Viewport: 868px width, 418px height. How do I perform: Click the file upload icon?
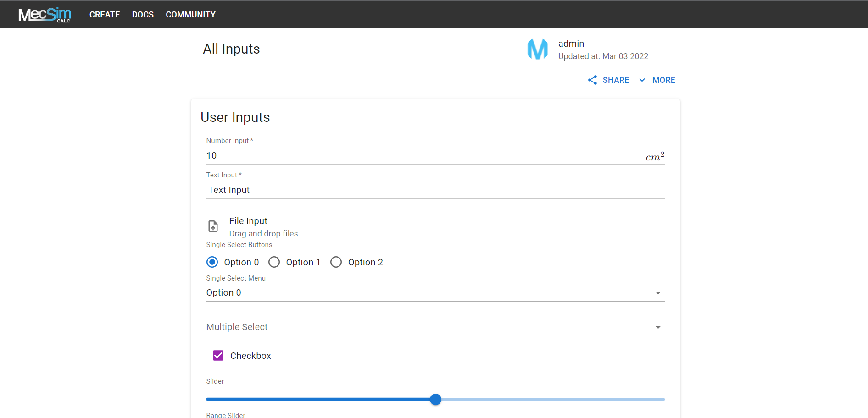tap(213, 226)
